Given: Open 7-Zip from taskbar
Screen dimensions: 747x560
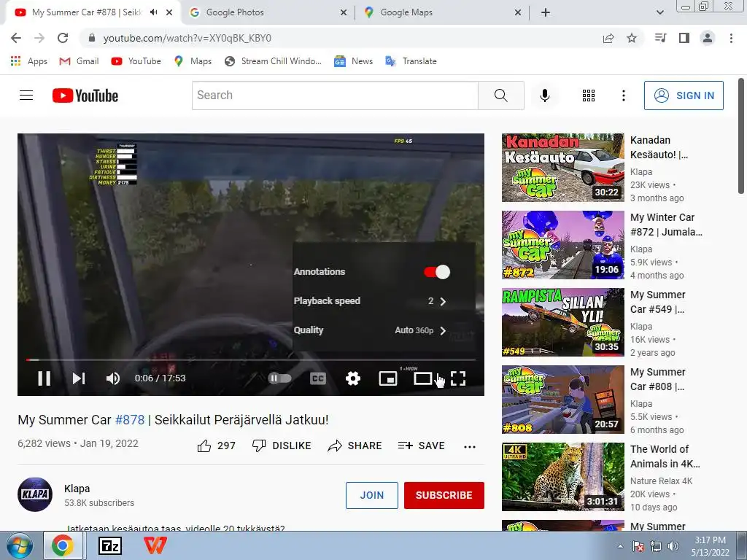Looking at the screenshot, I should 110,545.
